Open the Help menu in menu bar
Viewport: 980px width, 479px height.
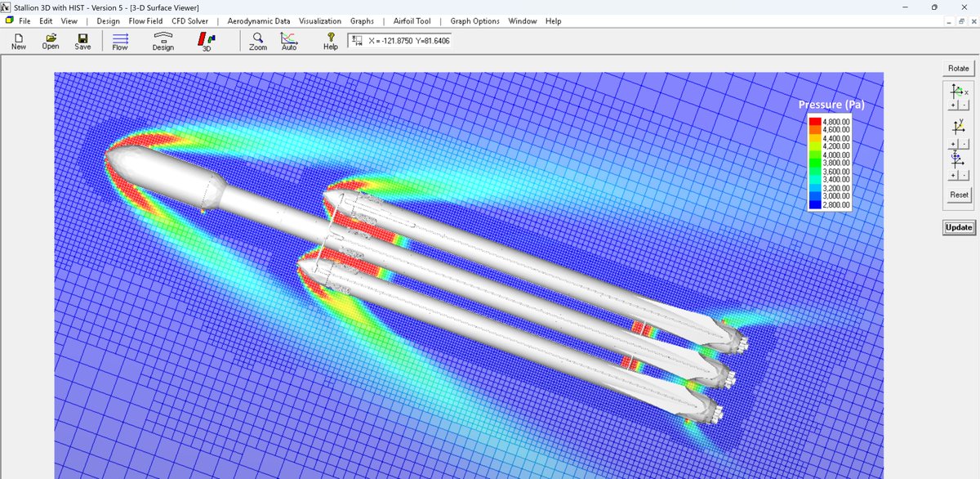pyautogui.click(x=553, y=20)
